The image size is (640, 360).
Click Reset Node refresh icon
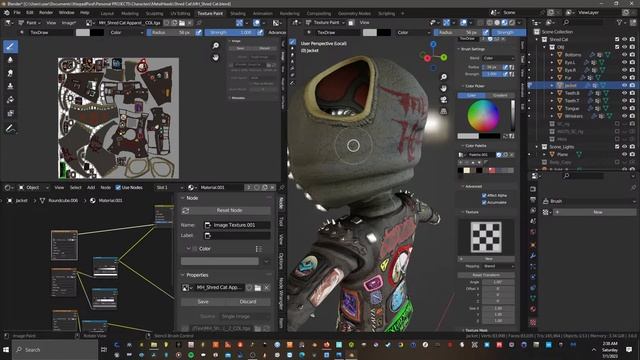[186, 211]
